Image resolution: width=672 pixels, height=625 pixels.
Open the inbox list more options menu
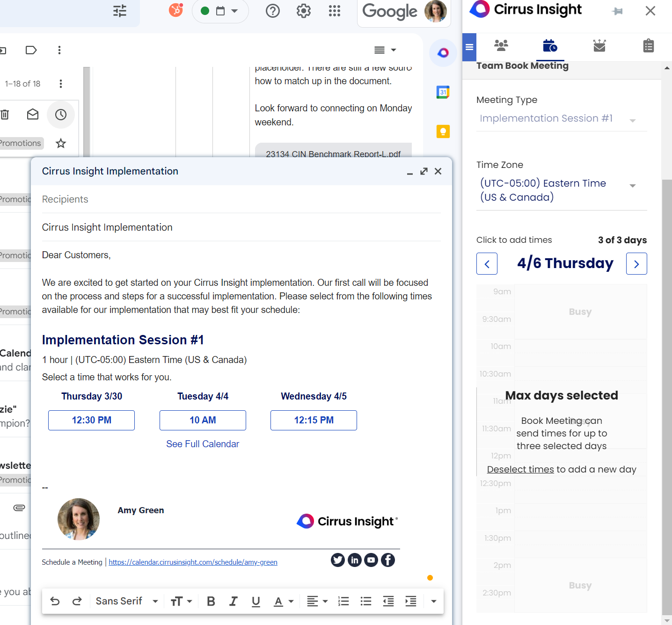click(x=61, y=84)
